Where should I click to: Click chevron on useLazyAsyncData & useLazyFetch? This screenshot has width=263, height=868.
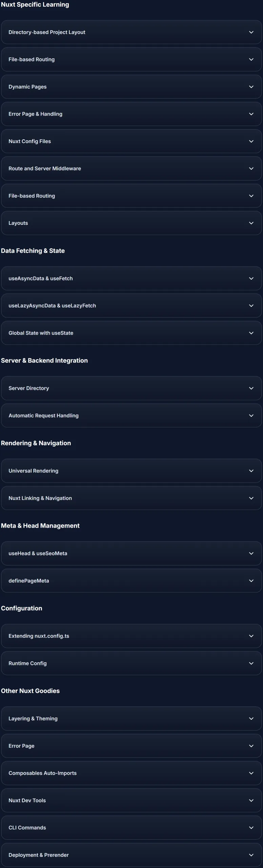251,306
